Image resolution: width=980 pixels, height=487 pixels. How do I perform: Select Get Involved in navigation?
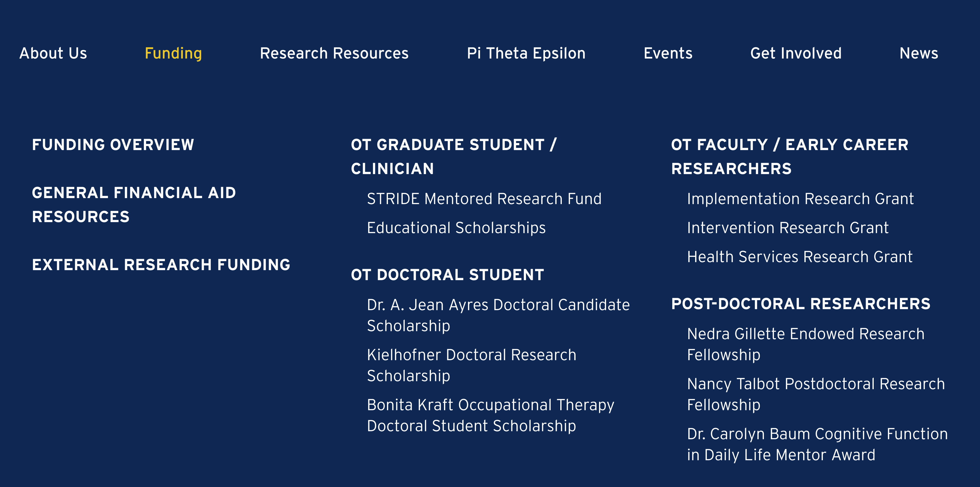[796, 53]
